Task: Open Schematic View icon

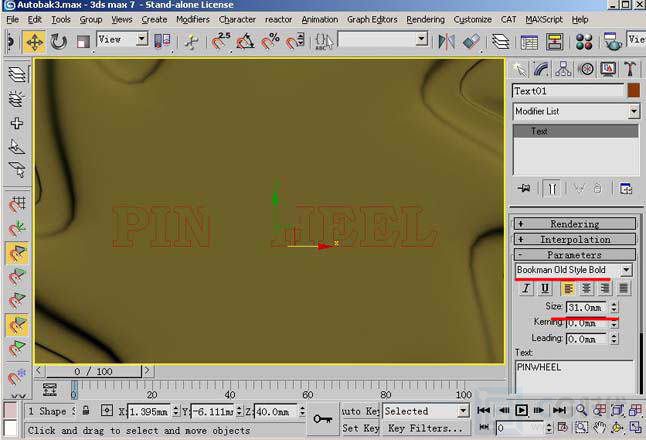Action: [x=554, y=42]
